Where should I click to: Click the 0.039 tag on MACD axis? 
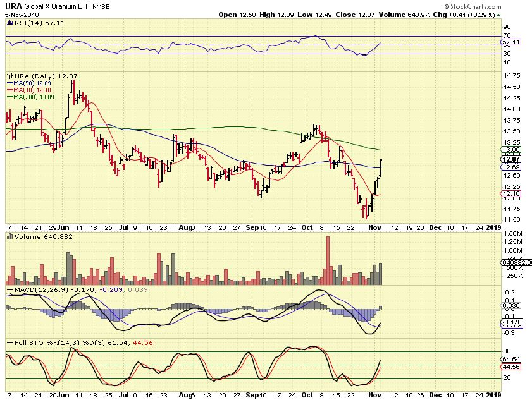click(512, 306)
